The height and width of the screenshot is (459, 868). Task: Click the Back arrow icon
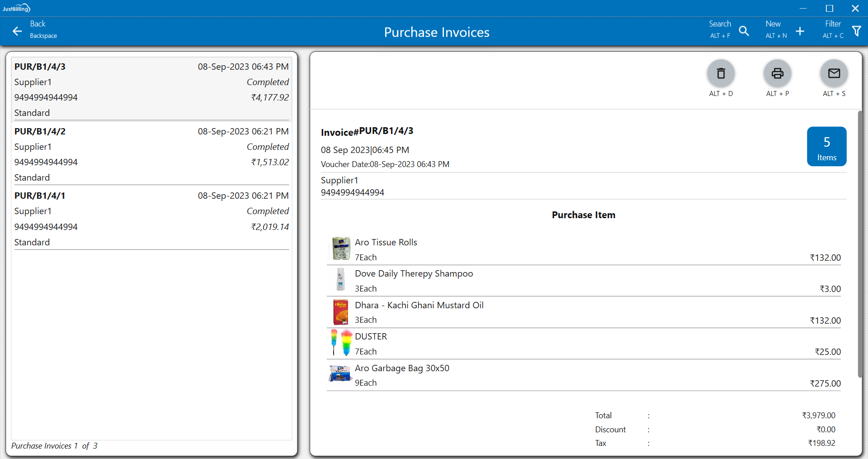[17, 31]
